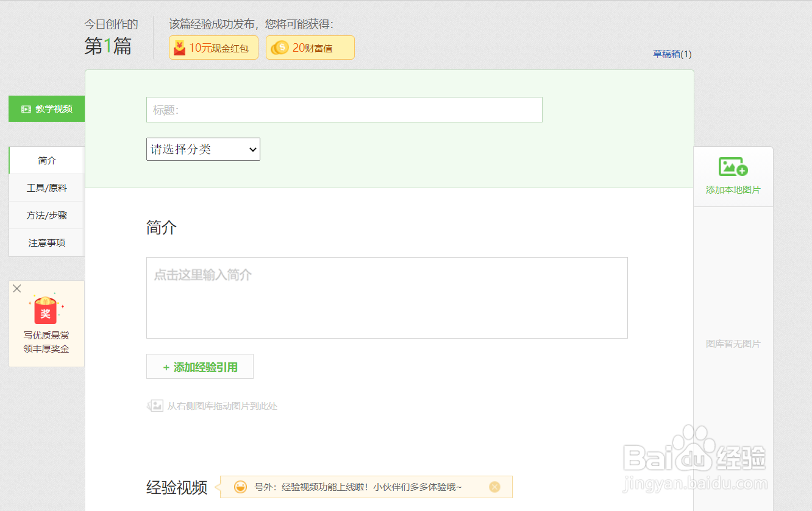This screenshot has height=511, width=812.
Task: Open the 草稿箱(1) drafts link
Action: point(672,54)
